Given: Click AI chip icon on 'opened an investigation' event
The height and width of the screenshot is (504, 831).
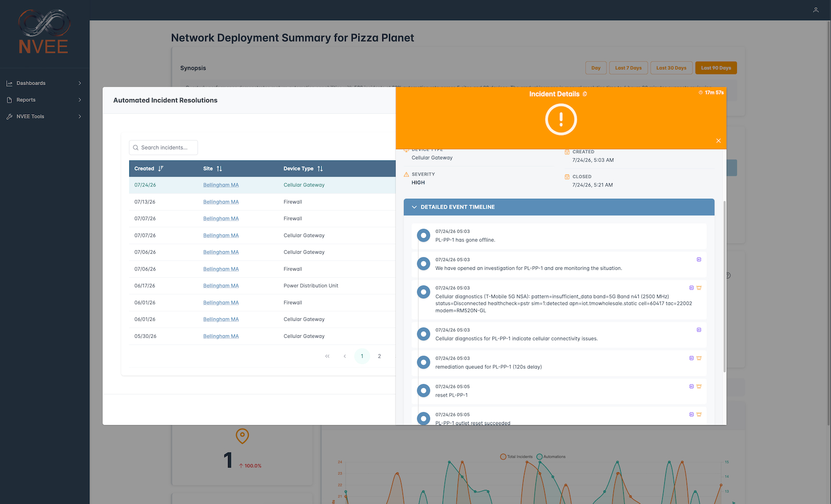Looking at the screenshot, I should (699, 260).
